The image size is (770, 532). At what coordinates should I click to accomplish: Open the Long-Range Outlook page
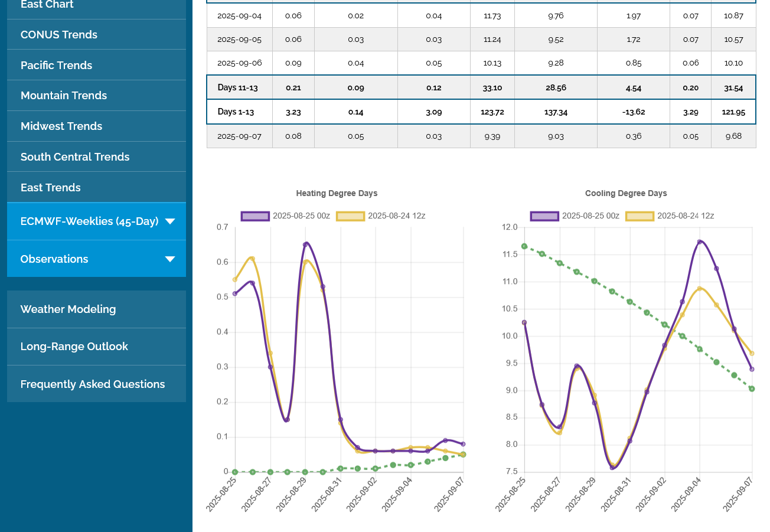click(x=74, y=347)
